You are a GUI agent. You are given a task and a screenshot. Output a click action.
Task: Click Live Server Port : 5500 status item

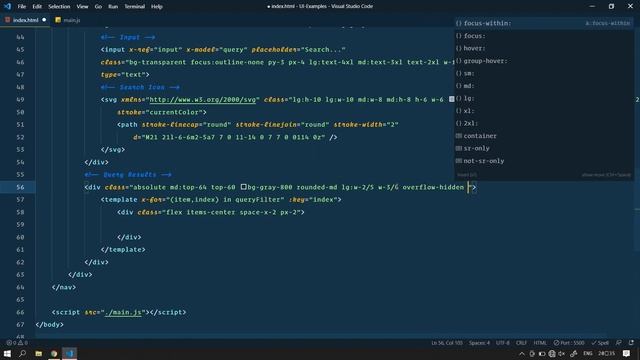click(x=569, y=343)
